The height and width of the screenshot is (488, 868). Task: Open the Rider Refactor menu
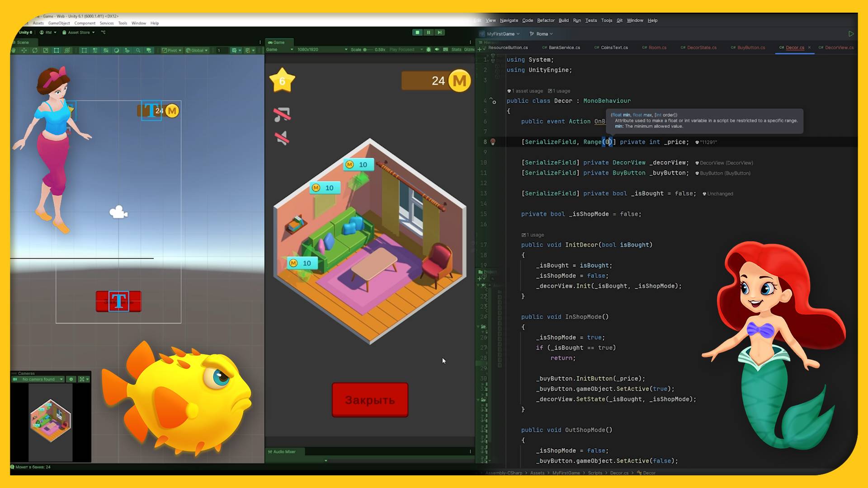[546, 20]
